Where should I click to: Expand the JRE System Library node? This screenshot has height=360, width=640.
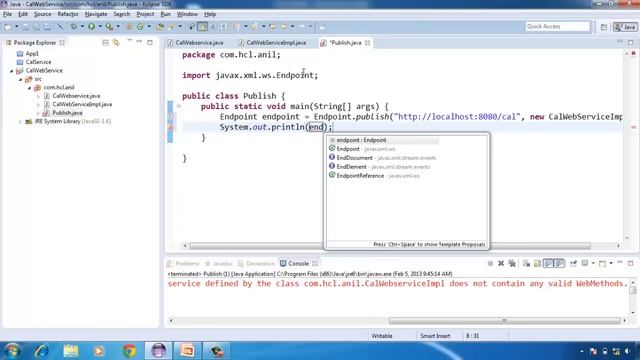point(20,122)
